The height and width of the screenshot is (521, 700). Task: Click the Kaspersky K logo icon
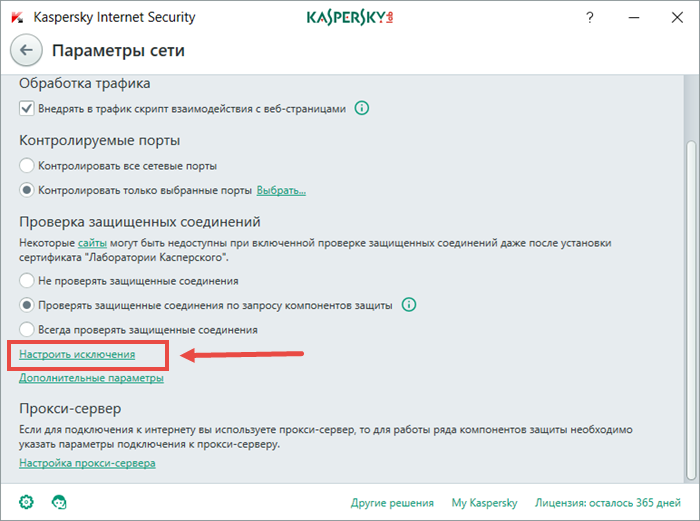pos(17,18)
